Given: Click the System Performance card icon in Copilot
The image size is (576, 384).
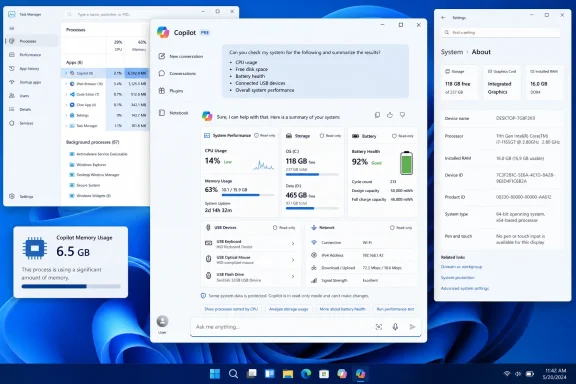Looking at the screenshot, I should [x=207, y=136].
